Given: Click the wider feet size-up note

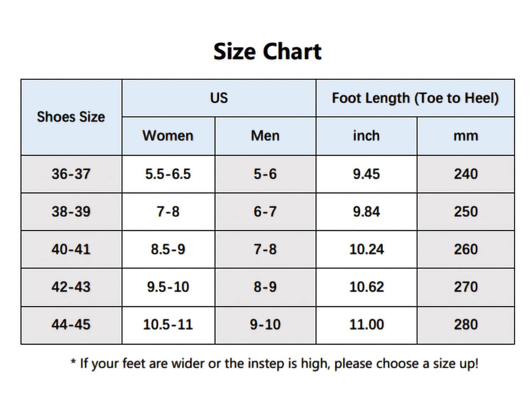Looking at the screenshot, I should tap(275, 364).
